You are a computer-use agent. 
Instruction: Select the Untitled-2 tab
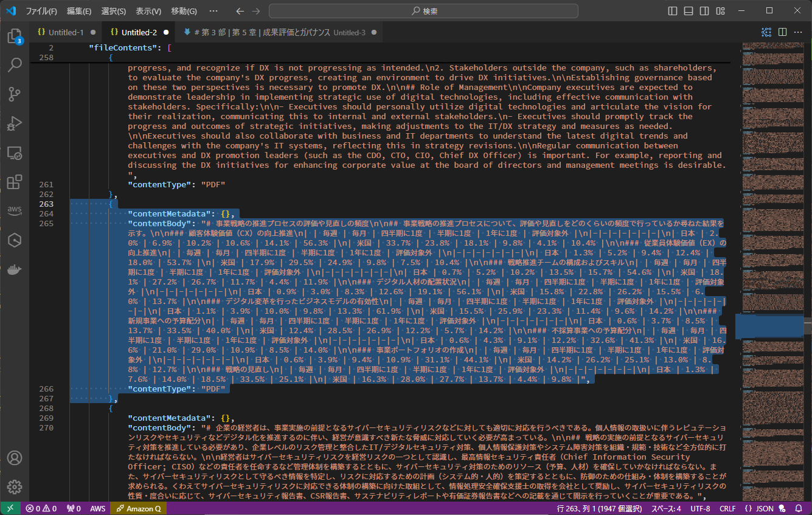(139, 32)
